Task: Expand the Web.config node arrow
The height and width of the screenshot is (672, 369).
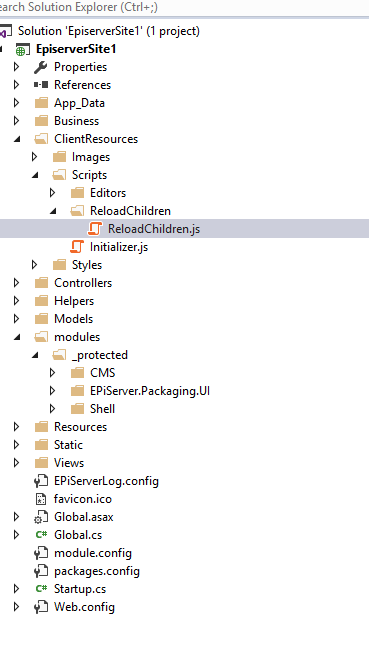Action: coord(17,607)
